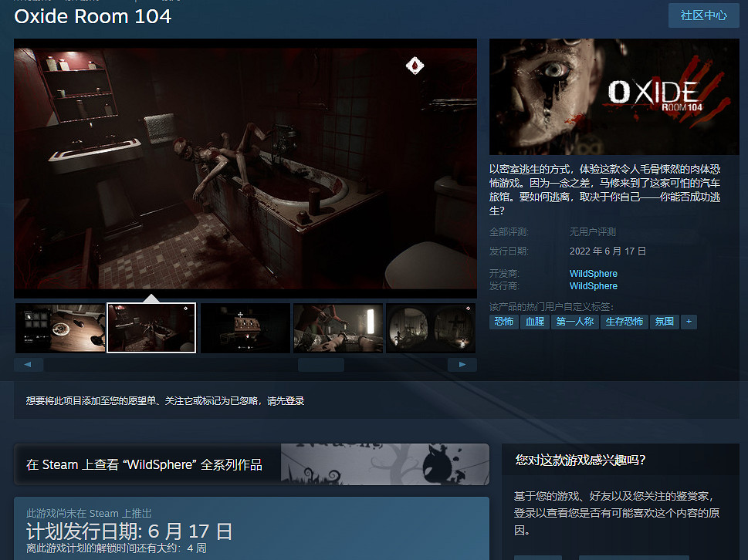Image resolution: width=748 pixels, height=560 pixels.
Task: Select the bathtub screenshot thumbnail
Action: pos(151,327)
